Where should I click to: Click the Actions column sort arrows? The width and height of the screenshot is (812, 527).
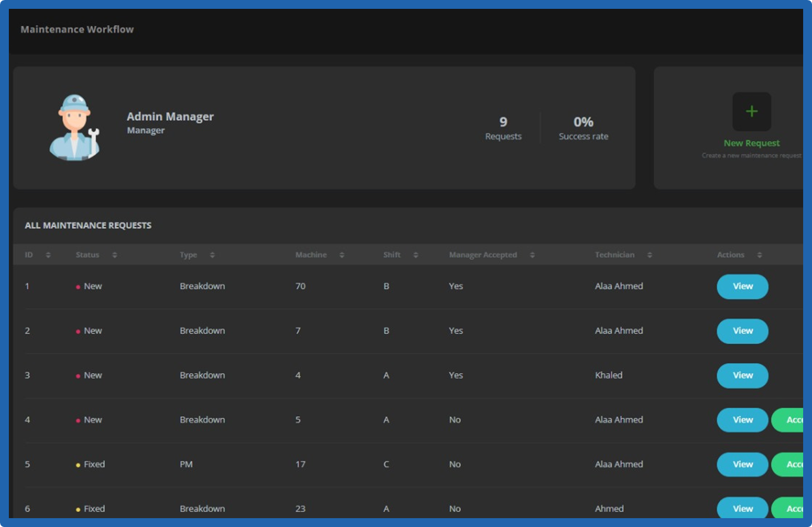point(759,255)
